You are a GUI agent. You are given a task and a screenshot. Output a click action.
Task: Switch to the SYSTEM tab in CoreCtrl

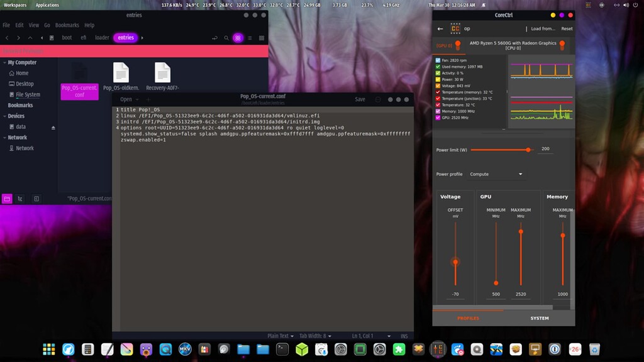pyautogui.click(x=539, y=318)
